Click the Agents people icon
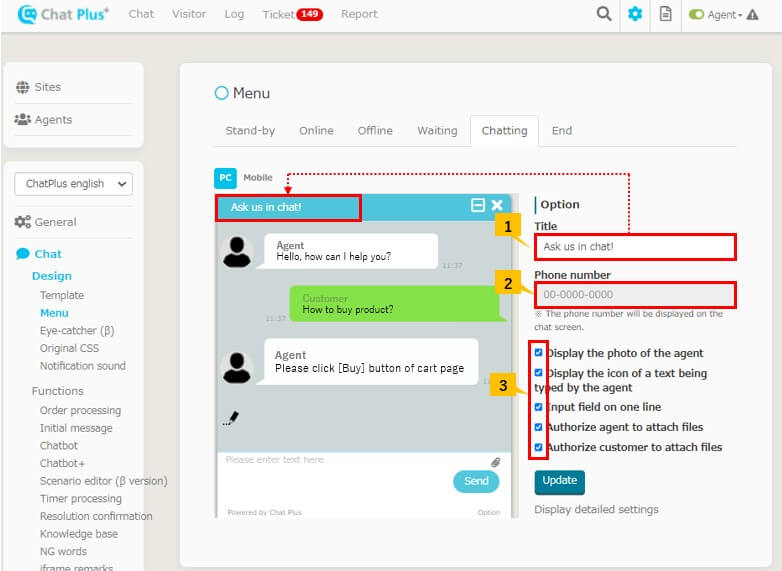 (x=22, y=119)
